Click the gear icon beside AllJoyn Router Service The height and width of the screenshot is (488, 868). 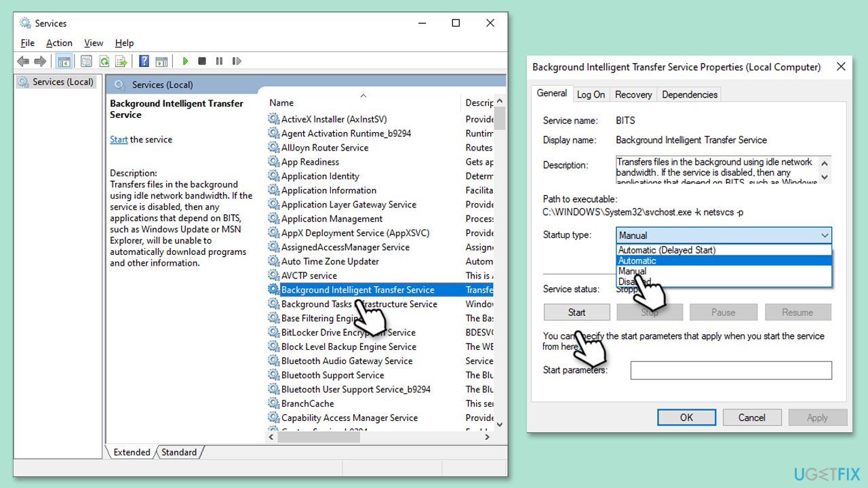coord(273,148)
